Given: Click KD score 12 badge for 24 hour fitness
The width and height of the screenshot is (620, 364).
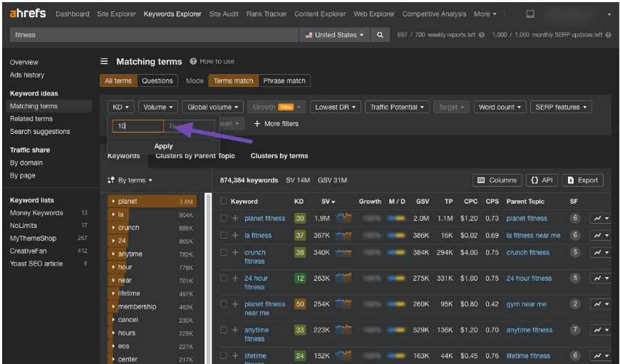Looking at the screenshot, I should [300, 279].
